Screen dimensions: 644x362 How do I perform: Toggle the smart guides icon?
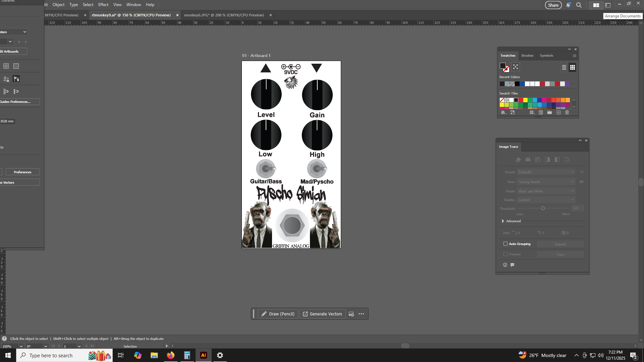(16, 79)
